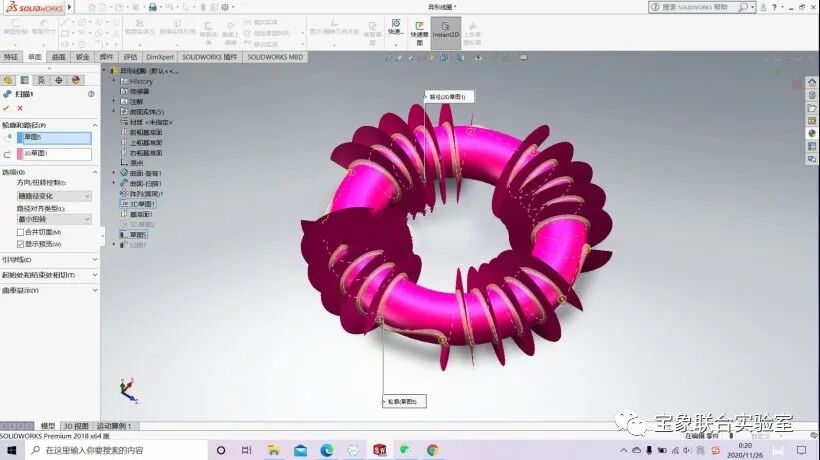Expand the History node in tree
The image size is (820, 460).
point(114,81)
